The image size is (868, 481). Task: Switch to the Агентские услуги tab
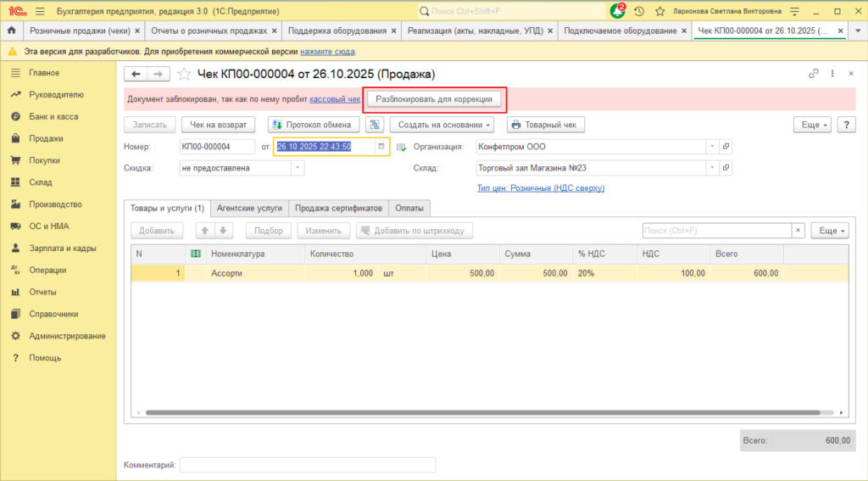[249, 208]
